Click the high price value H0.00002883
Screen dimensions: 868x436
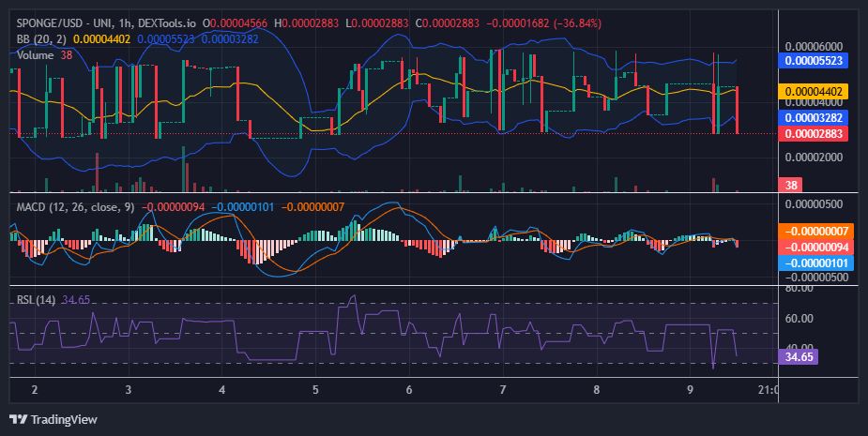306,23
